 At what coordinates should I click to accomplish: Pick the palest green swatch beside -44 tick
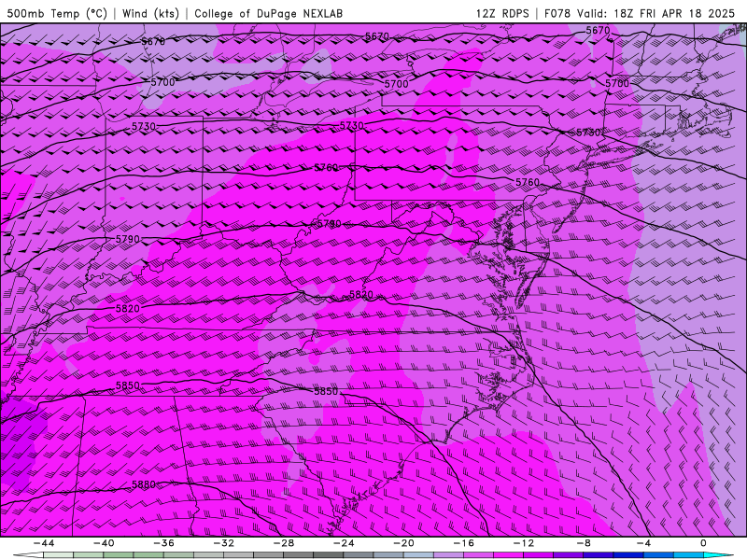coord(58,555)
